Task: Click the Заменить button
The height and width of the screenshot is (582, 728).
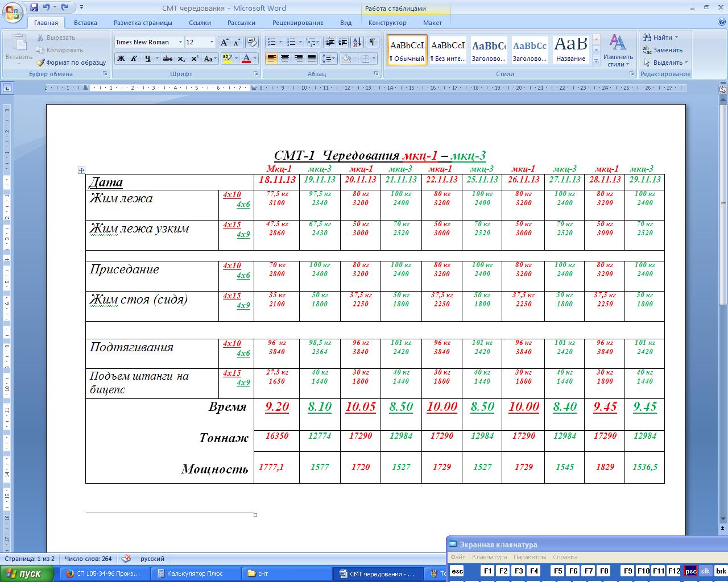Action: coord(663,50)
